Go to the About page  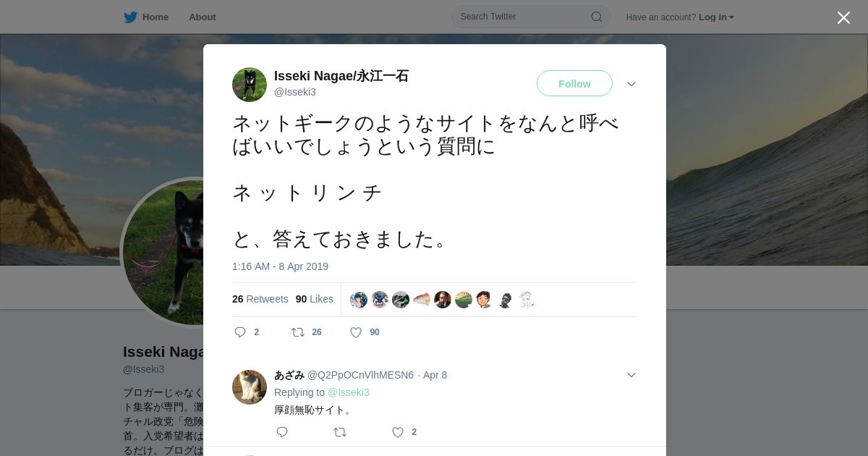[x=202, y=17]
